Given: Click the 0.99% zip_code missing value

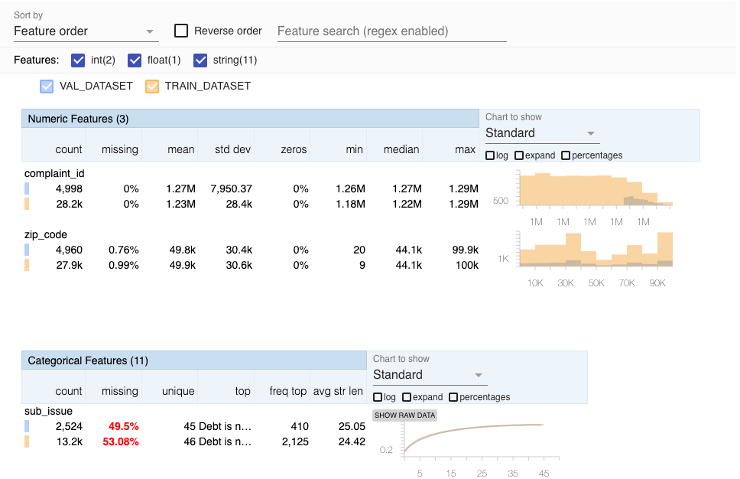Looking at the screenshot, I should click(124, 266).
